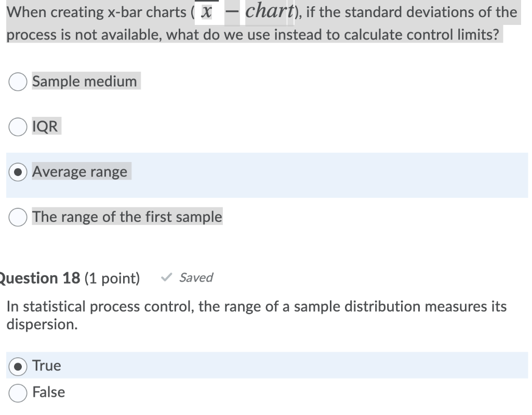Image resolution: width=532 pixels, height=415 pixels.
Task: Select False for Question 18
Action: (18, 392)
